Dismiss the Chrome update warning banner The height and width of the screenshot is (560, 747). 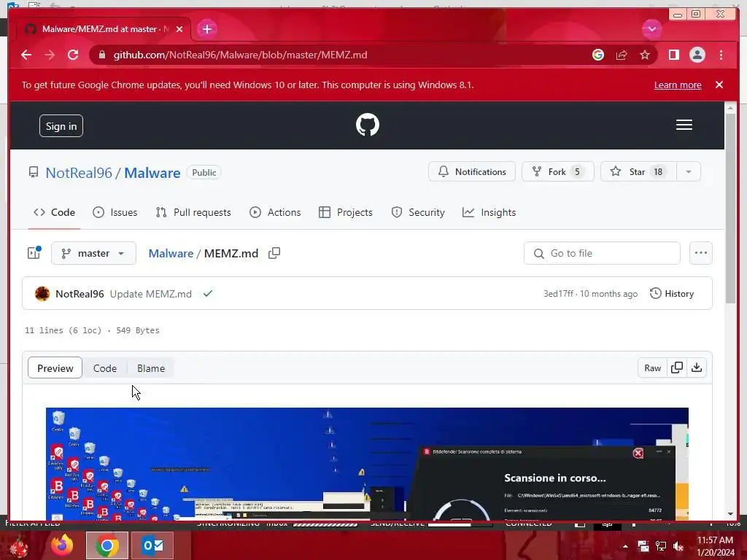point(719,85)
